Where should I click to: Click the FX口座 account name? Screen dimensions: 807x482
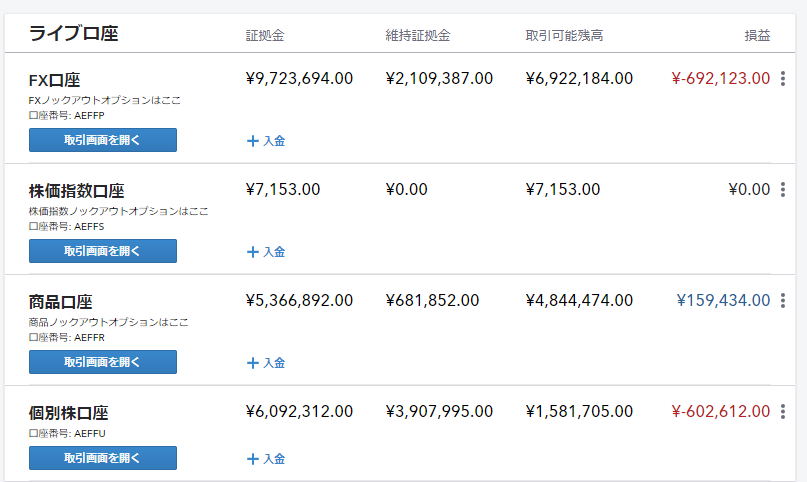[55, 80]
